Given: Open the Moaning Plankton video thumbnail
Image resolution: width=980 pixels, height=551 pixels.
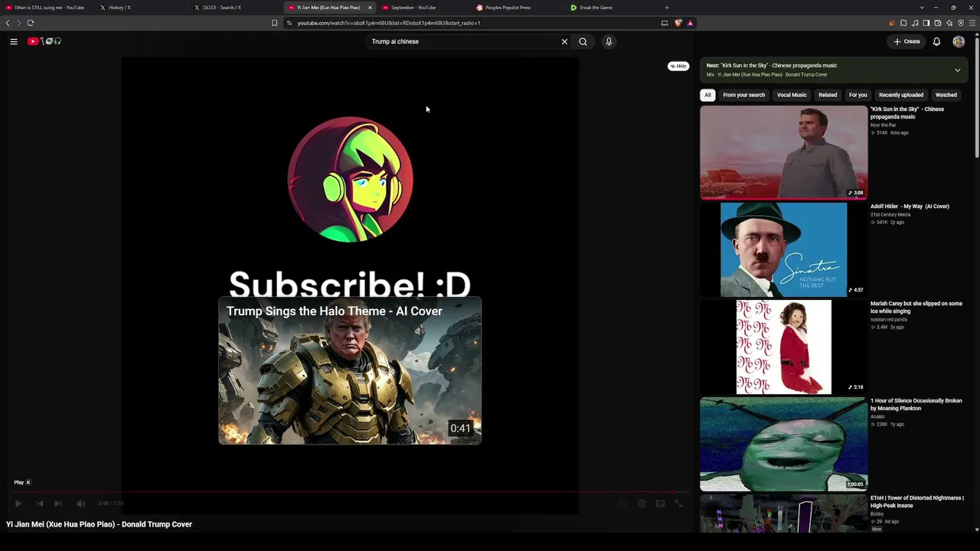Looking at the screenshot, I should (x=783, y=444).
